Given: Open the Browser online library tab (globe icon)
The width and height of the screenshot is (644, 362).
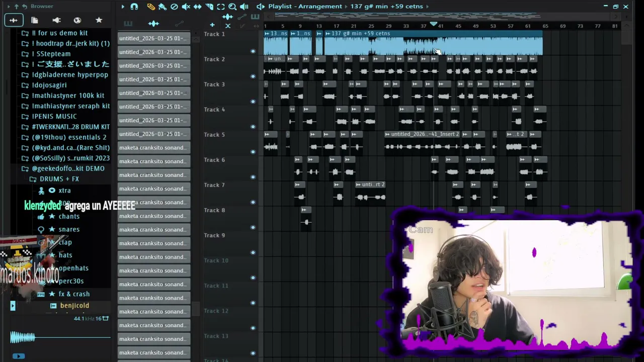Looking at the screenshot, I should click(x=77, y=20).
